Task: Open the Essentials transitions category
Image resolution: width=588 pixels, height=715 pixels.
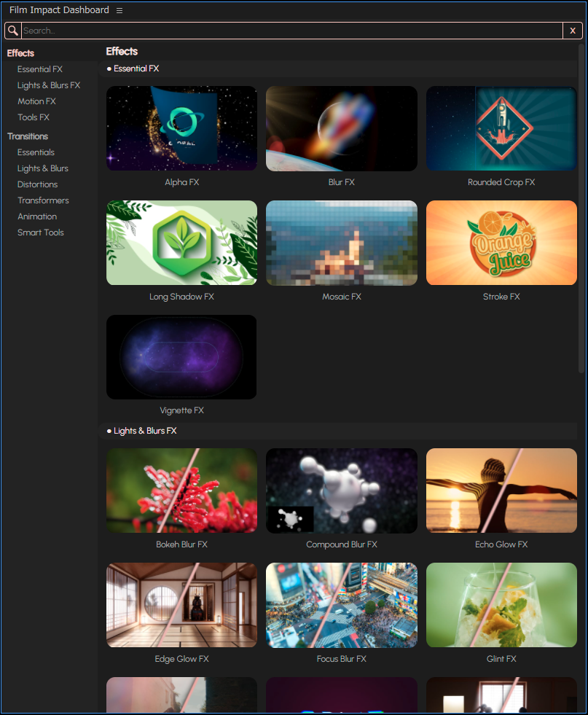Action: pyautogui.click(x=36, y=152)
